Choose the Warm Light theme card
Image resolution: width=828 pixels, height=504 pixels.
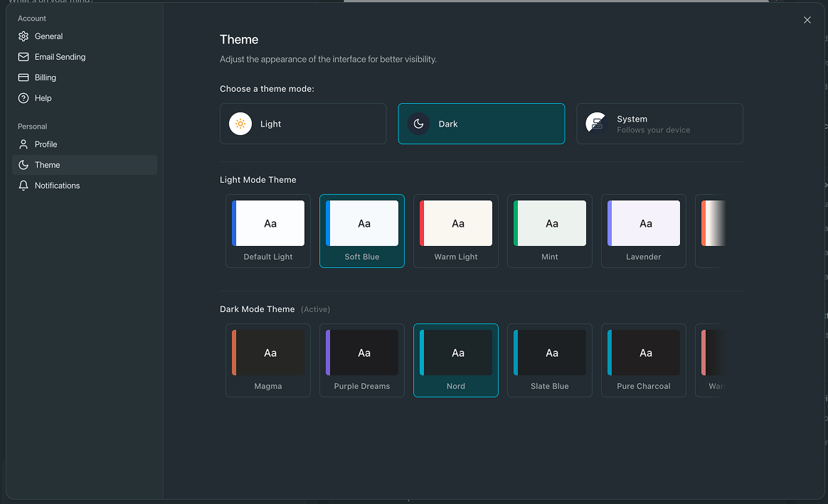click(x=456, y=231)
